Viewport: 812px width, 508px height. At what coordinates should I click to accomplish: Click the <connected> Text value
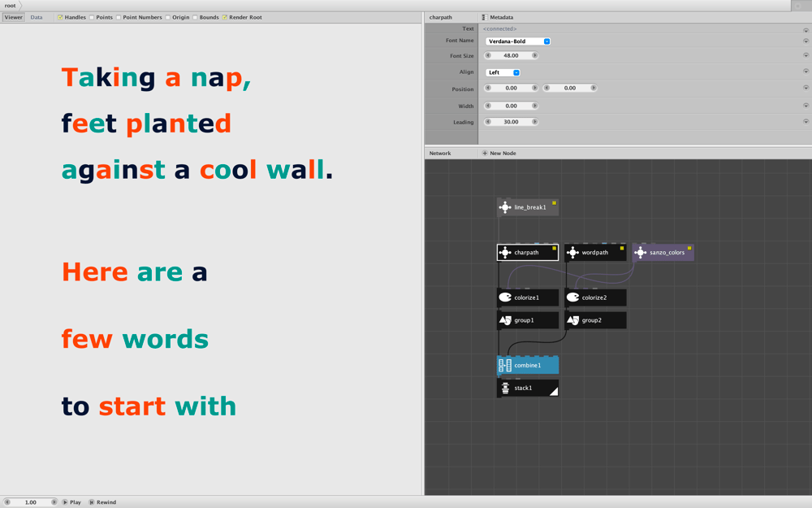(499, 29)
